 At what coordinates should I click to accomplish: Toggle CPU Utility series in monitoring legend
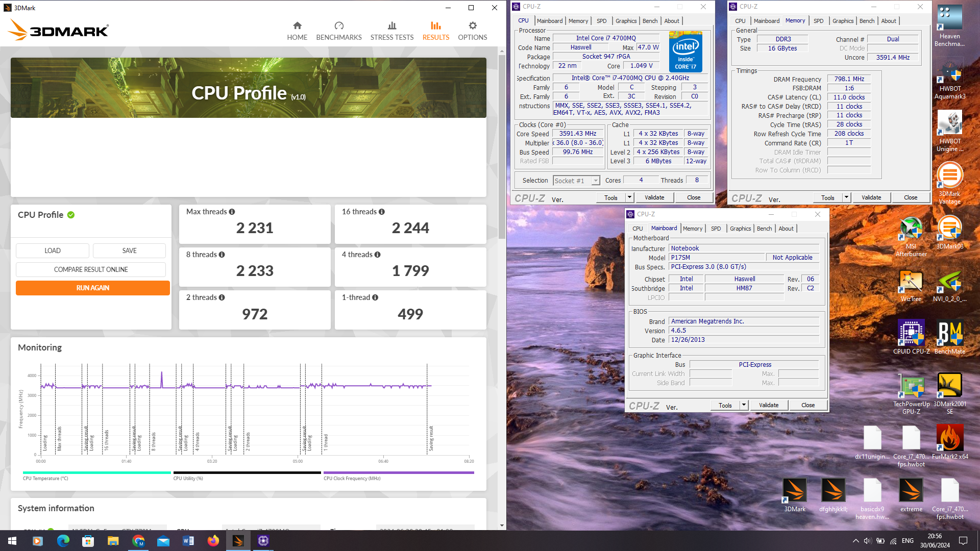[247, 475]
